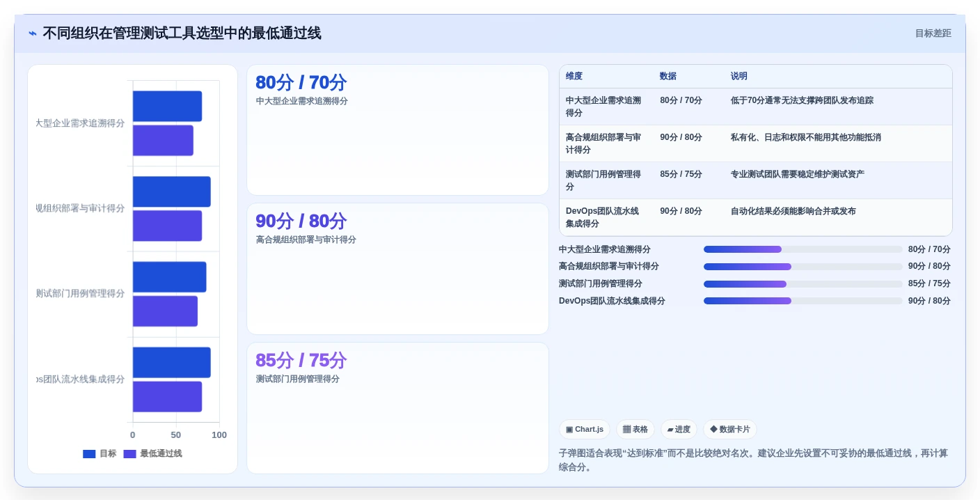Viewport: 980px width, 500px height.
Task: Click the dashboard title 不同组织在管理测试工具选型中的最低通过线
Action: click(182, 33)
